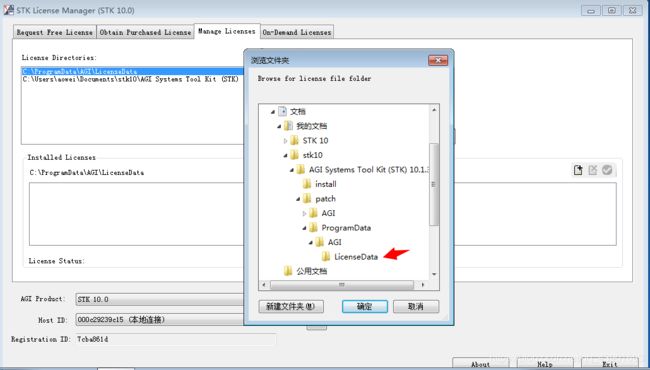Open the Request Free License tab
This screenshot has height=370, width=650.
tap(54, 32)
